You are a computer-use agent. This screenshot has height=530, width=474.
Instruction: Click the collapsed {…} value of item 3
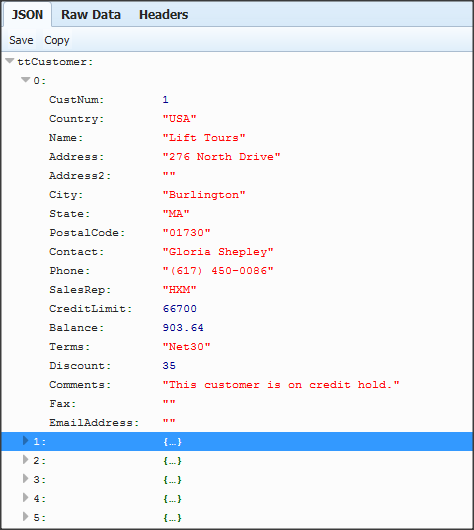[x=172, y=480]
